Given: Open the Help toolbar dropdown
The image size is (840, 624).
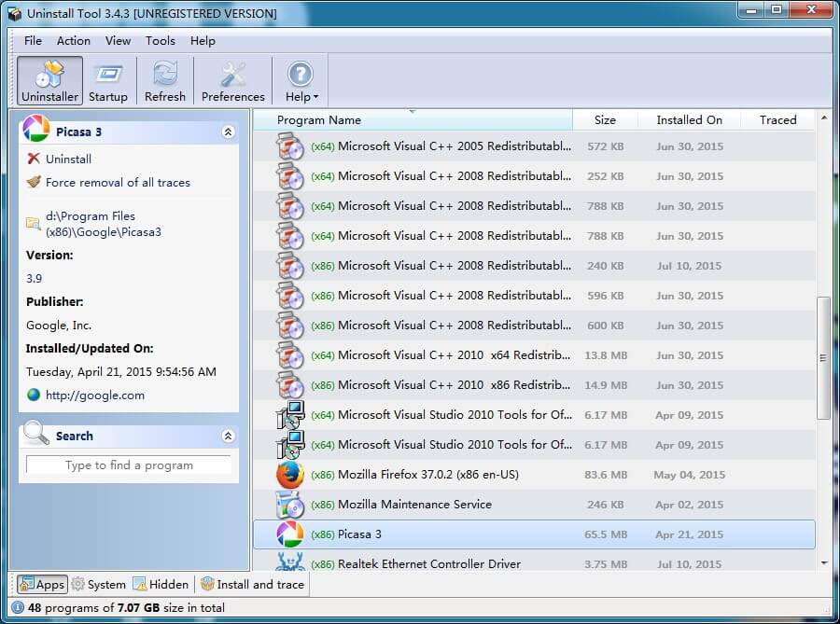Looking at the screenshot, I should tap(301, 81).
